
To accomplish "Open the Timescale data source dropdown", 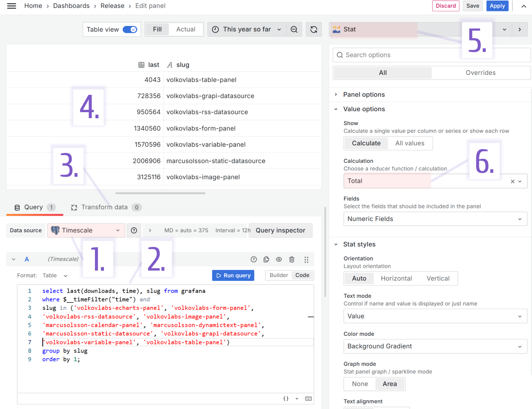I will (86, 230).
